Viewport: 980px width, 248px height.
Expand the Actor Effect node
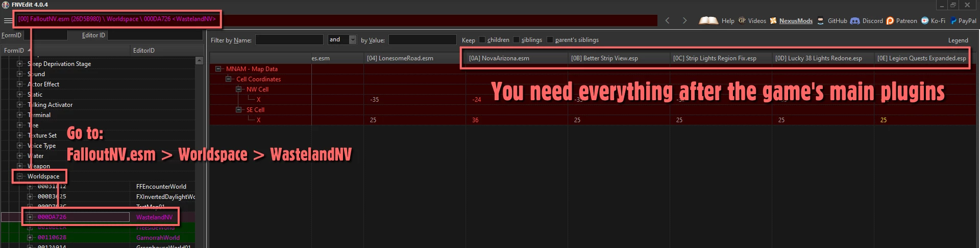coord(19,84)
